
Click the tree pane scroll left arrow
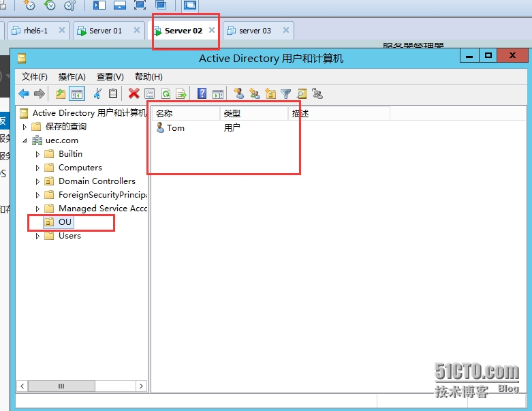(x=22, y=386)
